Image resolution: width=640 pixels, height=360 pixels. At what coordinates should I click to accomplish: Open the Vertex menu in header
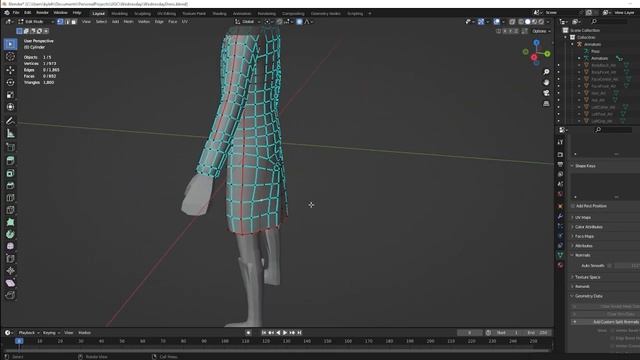(x=144, y=22)
